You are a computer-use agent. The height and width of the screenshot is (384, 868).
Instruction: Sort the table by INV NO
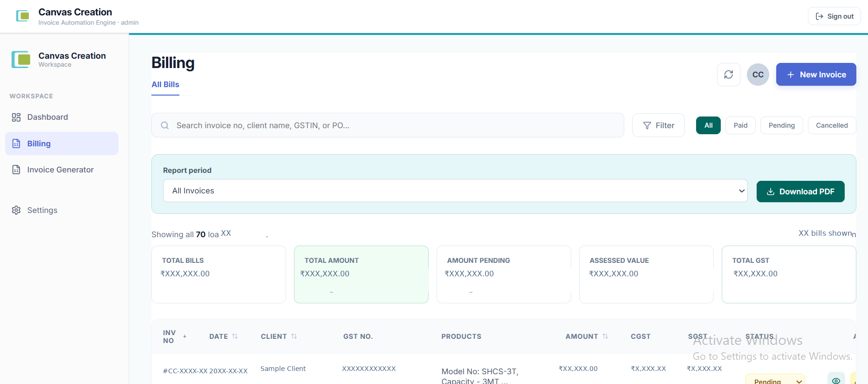coord(175,336)
